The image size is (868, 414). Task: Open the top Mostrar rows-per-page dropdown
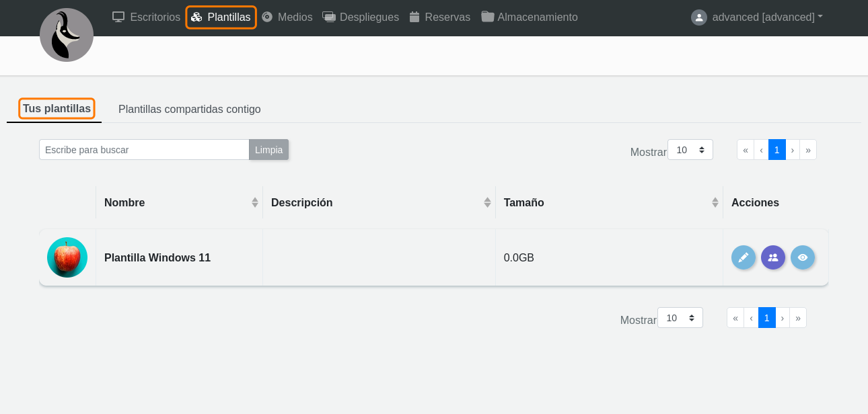(690, 150)
